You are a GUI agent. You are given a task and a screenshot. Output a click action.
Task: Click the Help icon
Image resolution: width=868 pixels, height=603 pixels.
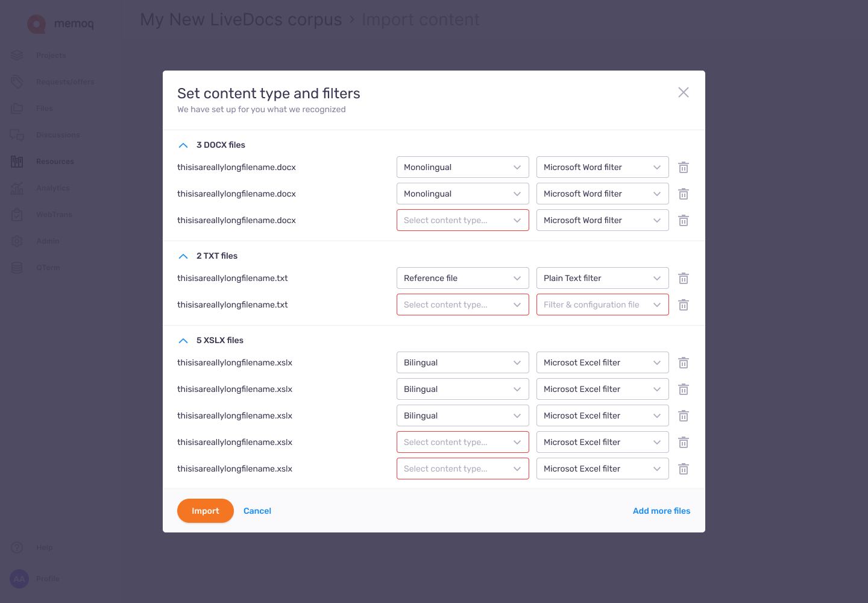coord(16,547)
